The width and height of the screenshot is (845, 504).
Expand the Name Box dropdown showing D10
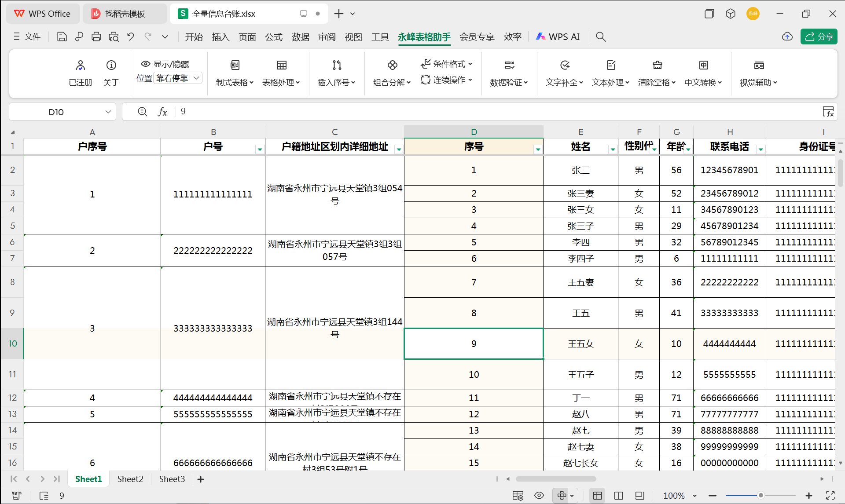pos(108,112)
